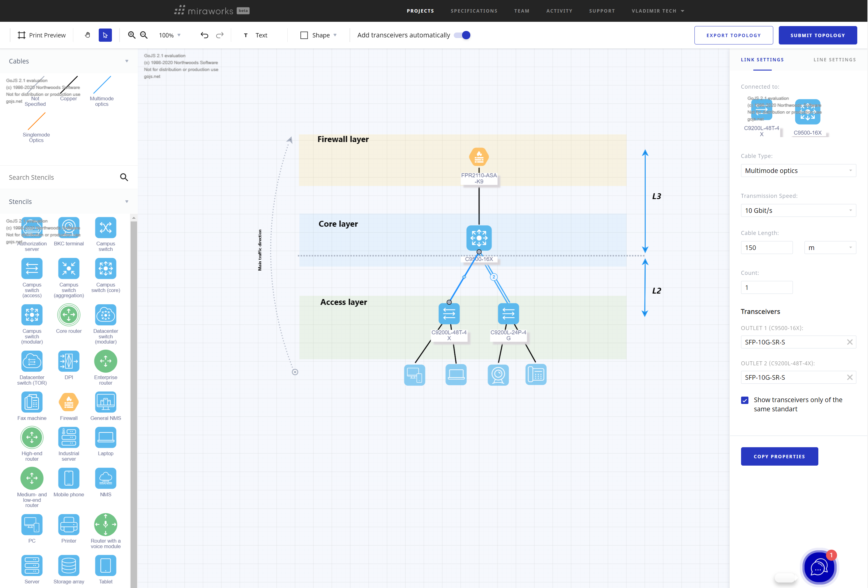Toggle Add transceivers automatically switch

click(x=462, y=35)
